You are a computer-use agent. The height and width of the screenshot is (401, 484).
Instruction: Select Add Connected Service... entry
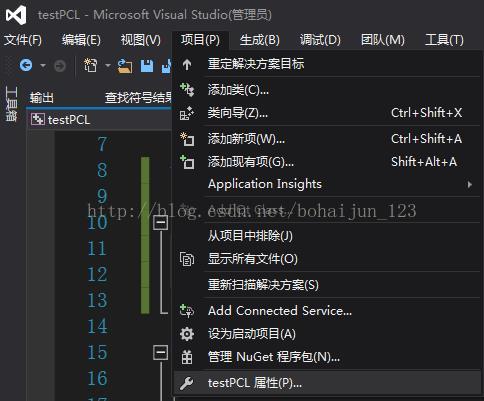(x=328, y=311)
